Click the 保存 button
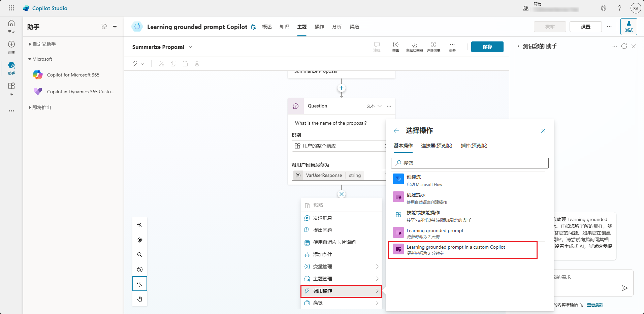Screen dimensions: 644x314 (487, 47)
